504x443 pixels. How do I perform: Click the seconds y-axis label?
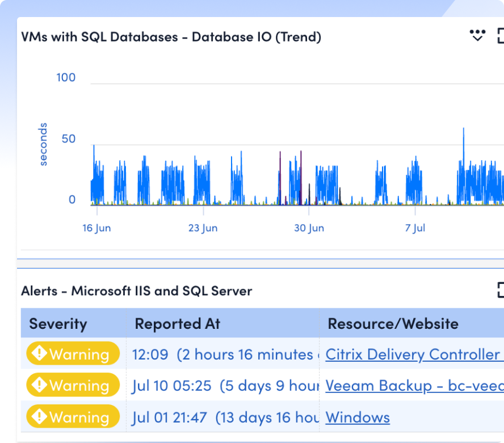click(43, 144)
